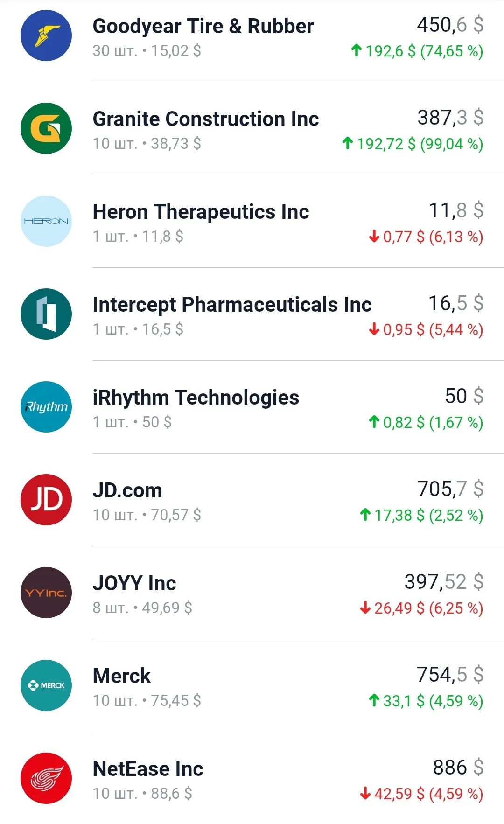Tap the Granite Construction green G logo
This screenshot has width=504, height=824.
(46, 128)
